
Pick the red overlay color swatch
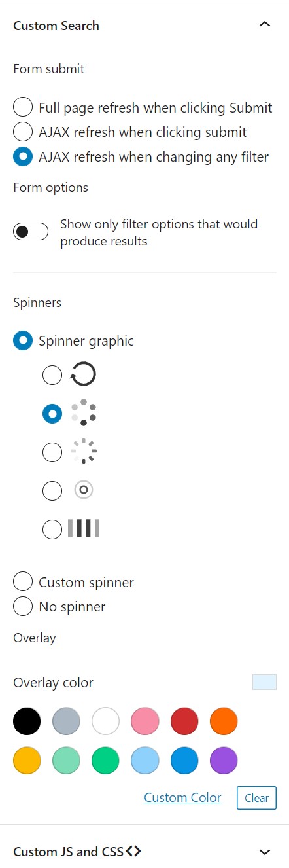click(184, 721)
